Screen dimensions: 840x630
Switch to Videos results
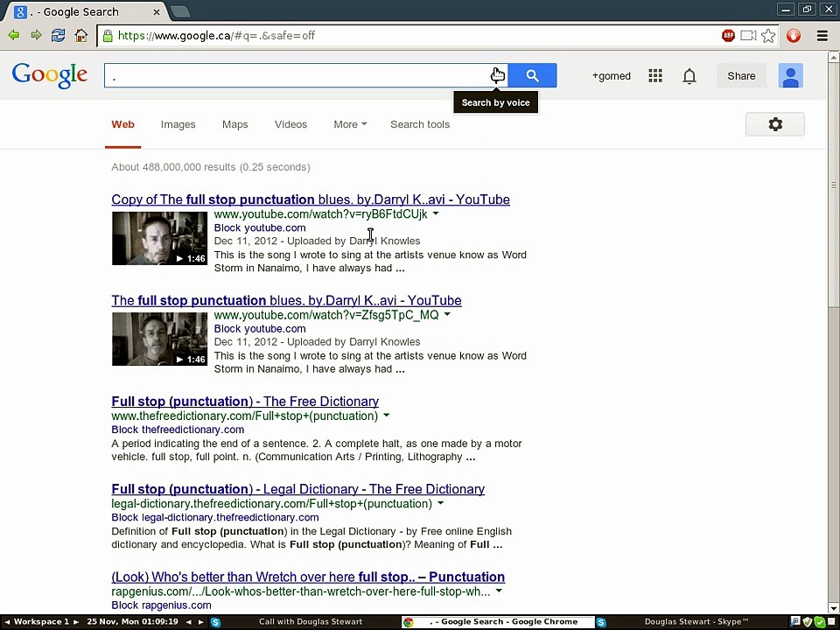point(290,124)
